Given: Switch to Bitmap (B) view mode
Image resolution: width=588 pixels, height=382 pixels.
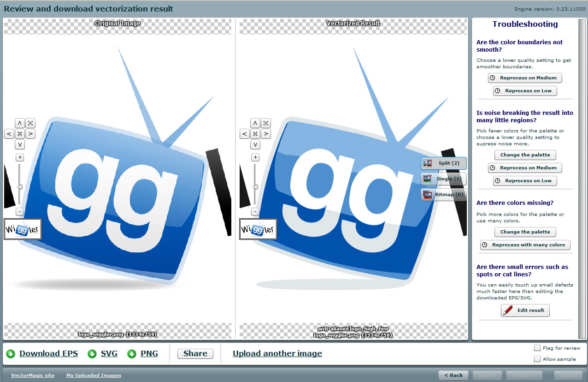Looking at the screenshot, I should (444, 195).
